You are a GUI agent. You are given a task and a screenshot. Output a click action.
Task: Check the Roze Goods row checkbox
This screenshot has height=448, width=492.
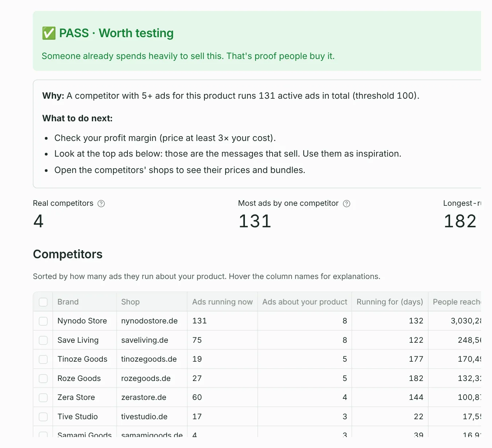coord(43,378)
